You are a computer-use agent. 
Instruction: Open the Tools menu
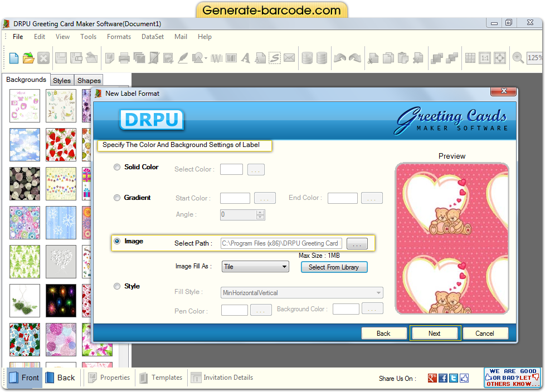point(88,37)
